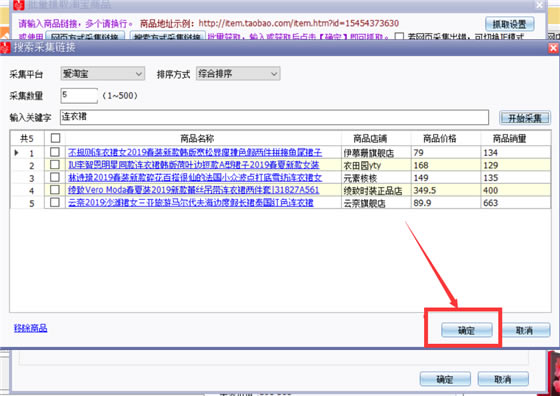Sort by the 商品价格 column header
This screenshot has width=560, height=396.
coord(440,139)
